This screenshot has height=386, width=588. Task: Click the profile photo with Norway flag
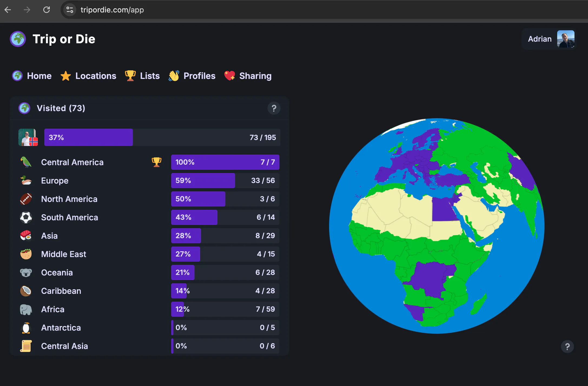[x=28, y=137]
